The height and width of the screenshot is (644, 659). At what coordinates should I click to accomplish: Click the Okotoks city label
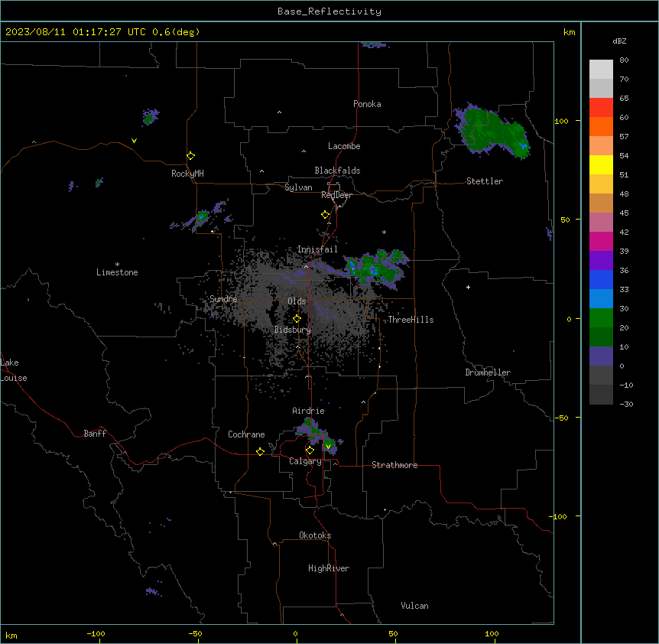315,535
